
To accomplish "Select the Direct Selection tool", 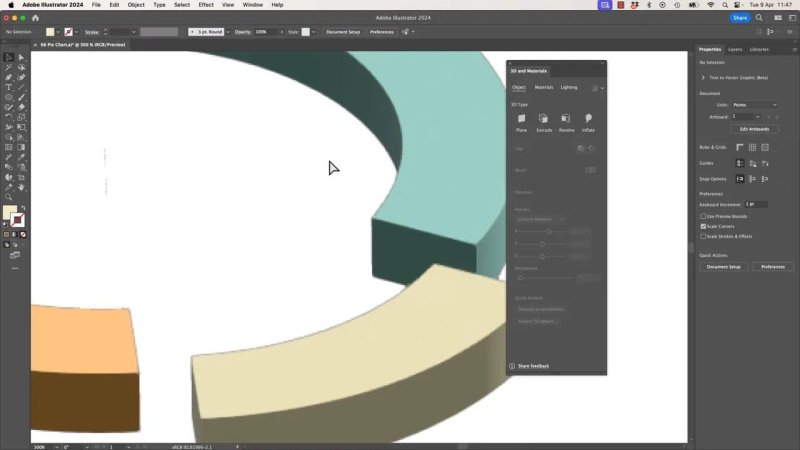I will pos(21,57).
